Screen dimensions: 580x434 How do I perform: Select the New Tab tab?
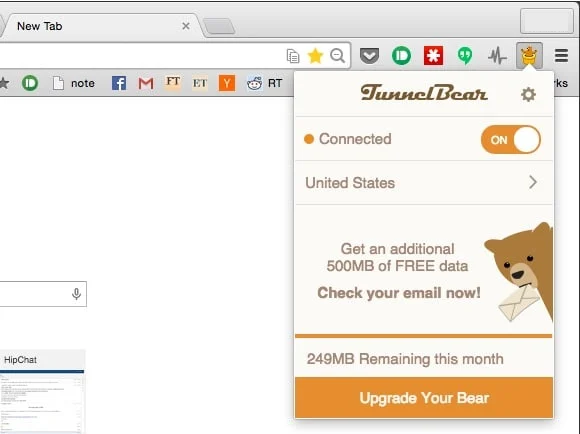[100, 26]
